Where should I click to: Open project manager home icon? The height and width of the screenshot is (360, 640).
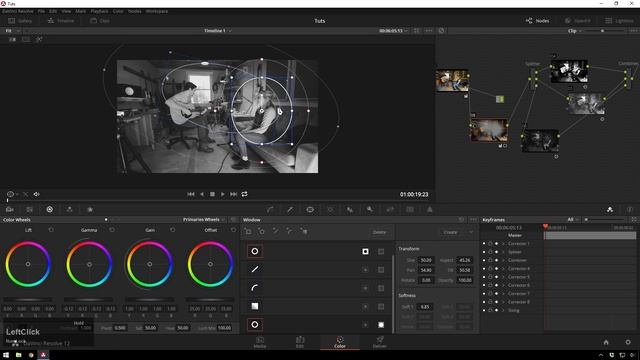pyautogui.click(x=606, y=342)
